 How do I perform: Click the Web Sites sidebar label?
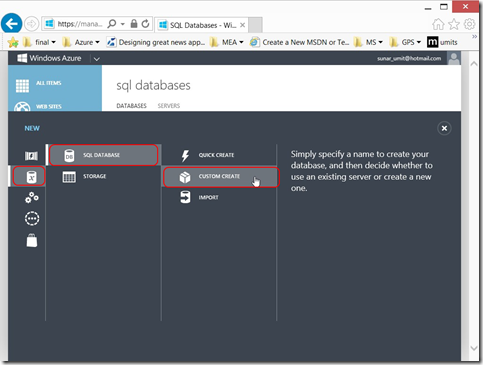point(49,107)
